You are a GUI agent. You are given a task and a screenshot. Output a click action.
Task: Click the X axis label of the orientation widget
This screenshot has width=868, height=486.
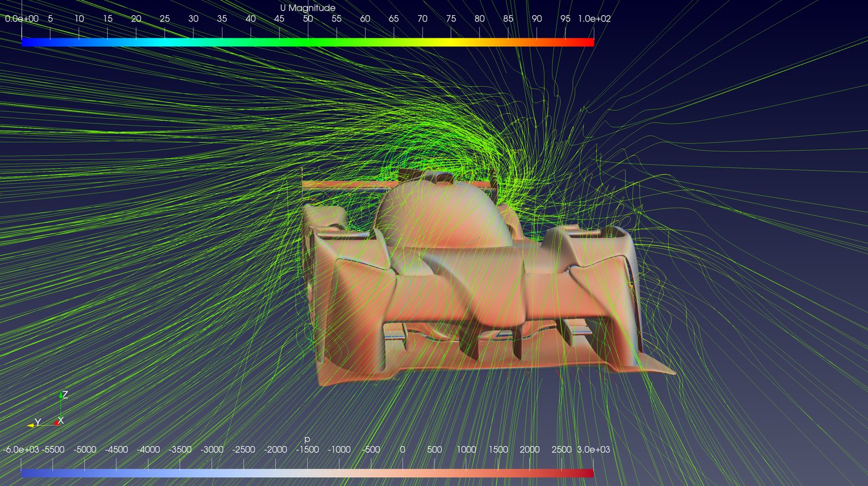[x=61, y=421]
